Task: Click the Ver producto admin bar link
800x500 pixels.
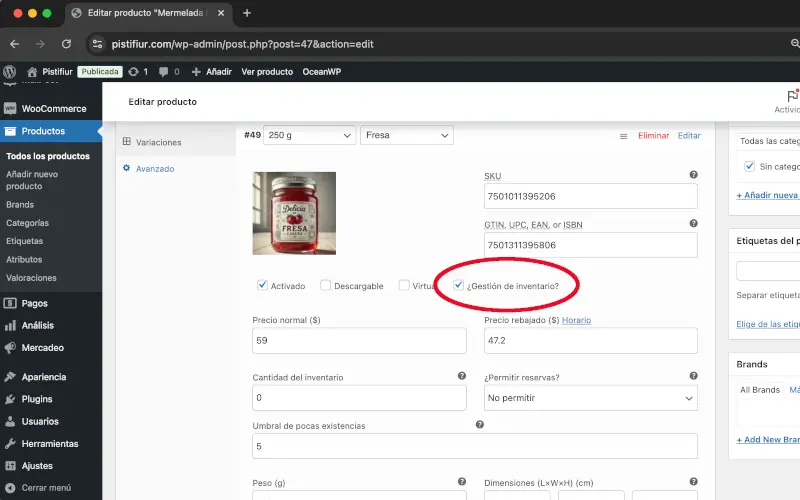Action: 267,72
